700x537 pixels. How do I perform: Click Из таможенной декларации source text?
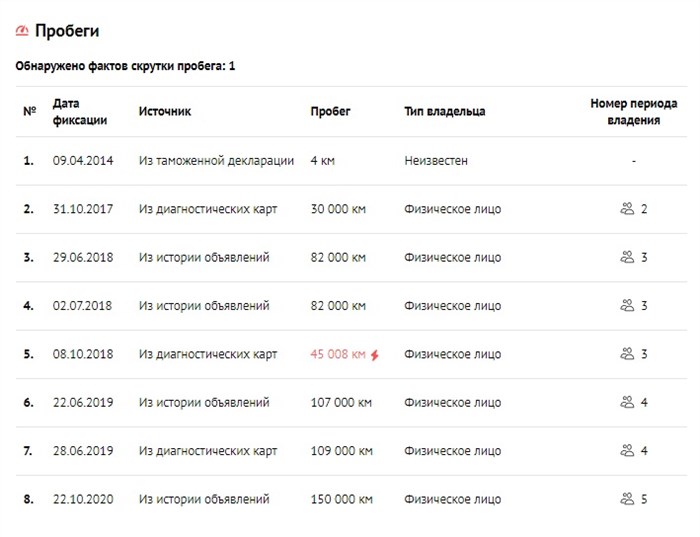click(216, 160)
